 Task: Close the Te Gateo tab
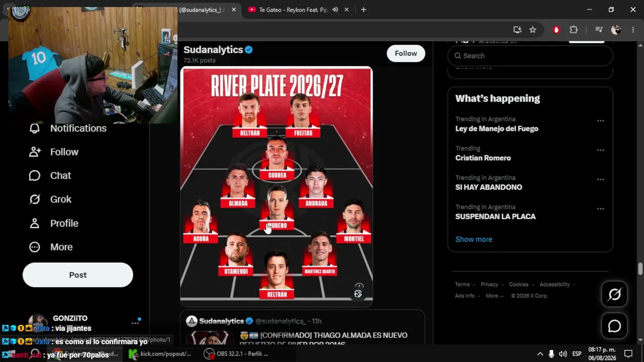pos(346,10)
